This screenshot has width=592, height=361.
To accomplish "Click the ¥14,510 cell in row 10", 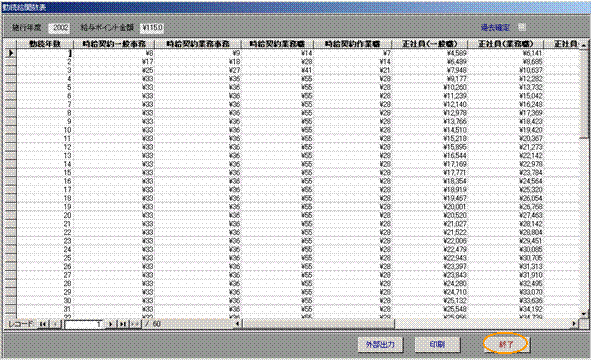I will coord(430,130).
